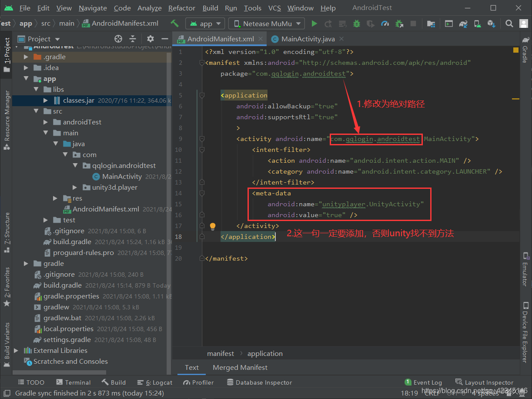This screenshot has width=532, height=399.
Task: Start a Debug session with the bug icon
Action: (x=357, y=23)
